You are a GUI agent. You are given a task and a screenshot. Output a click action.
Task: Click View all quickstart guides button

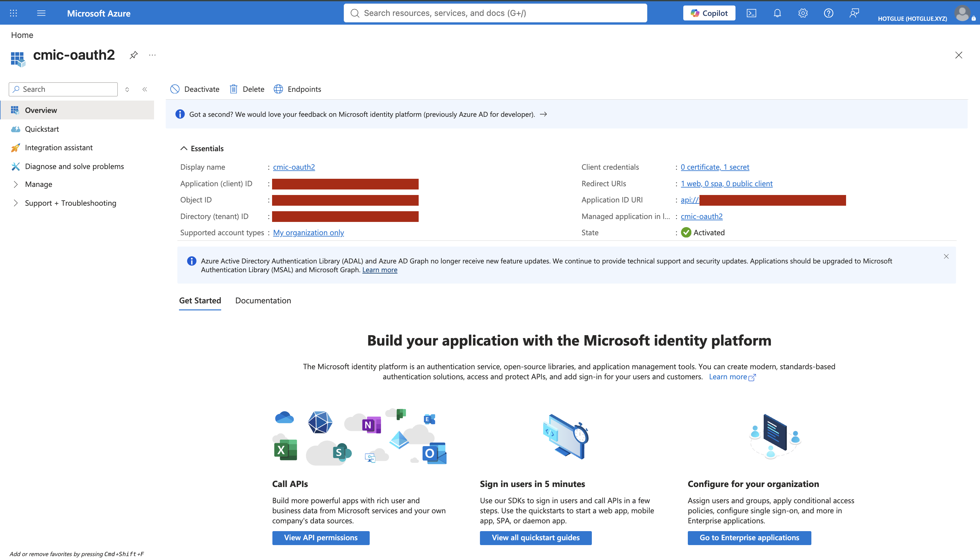pos(536,538)
